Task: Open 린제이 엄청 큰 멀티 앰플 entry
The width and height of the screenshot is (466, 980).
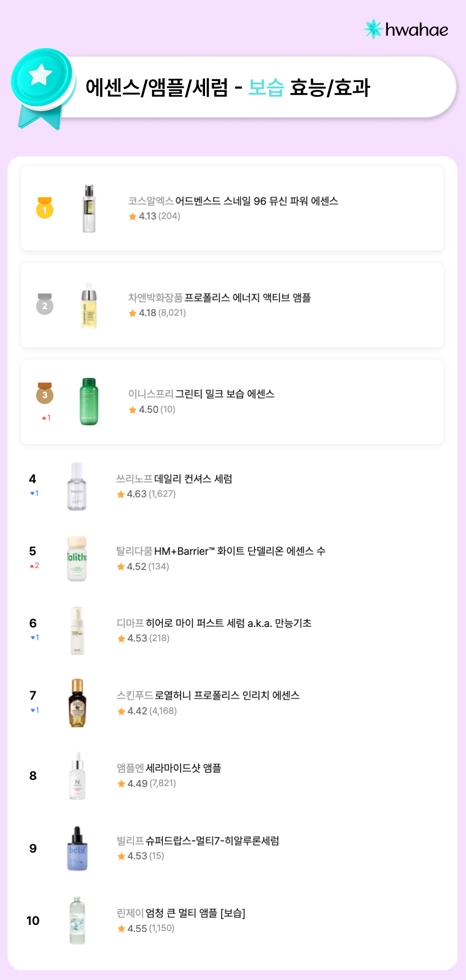Action: [x=195, y=913]
